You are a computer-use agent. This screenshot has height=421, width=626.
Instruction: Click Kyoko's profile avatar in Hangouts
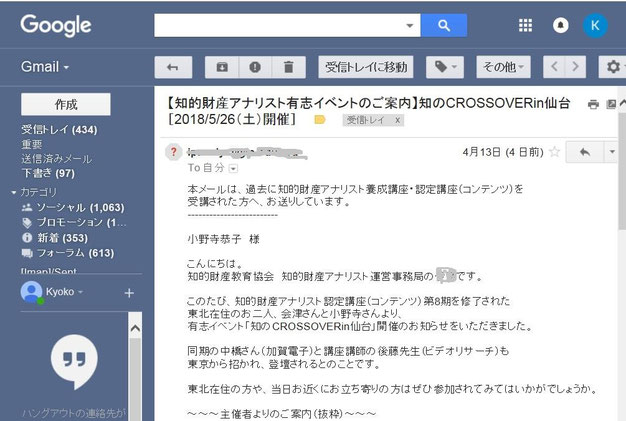pos(31,293)
